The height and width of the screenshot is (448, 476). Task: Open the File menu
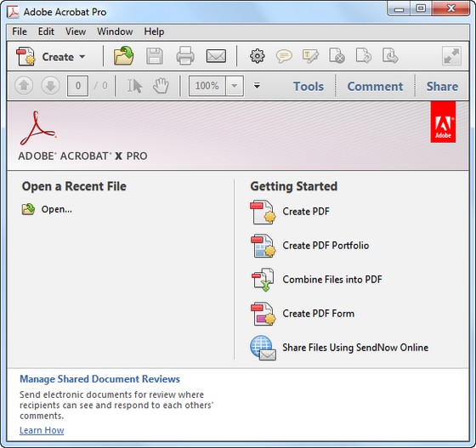(20, 31)
